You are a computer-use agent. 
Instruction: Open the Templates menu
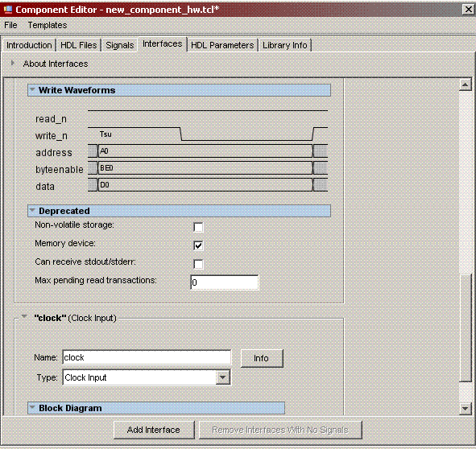click(48, 25)
